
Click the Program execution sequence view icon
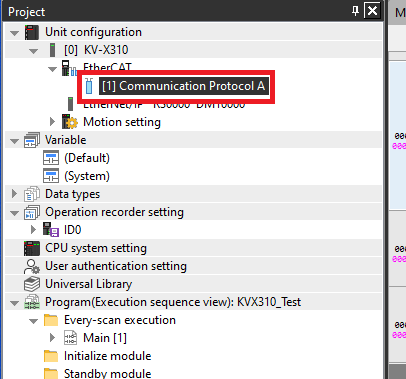(x=32, y=302)
